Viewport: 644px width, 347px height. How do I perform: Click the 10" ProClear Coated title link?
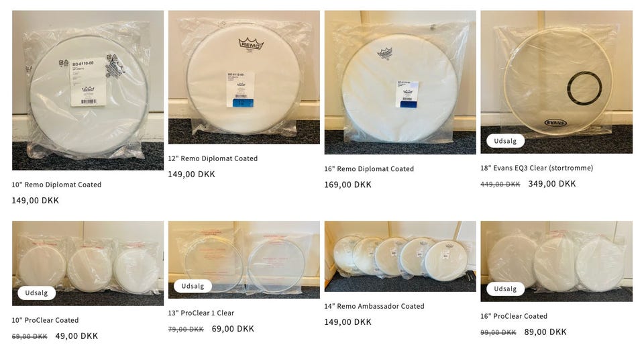pos(45,320)
